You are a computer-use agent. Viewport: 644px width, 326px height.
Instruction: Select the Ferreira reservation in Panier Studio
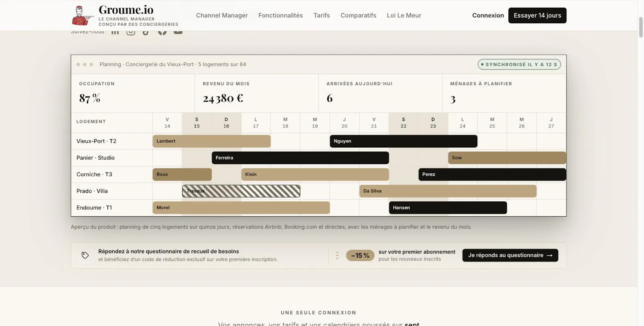pos(300,158)
